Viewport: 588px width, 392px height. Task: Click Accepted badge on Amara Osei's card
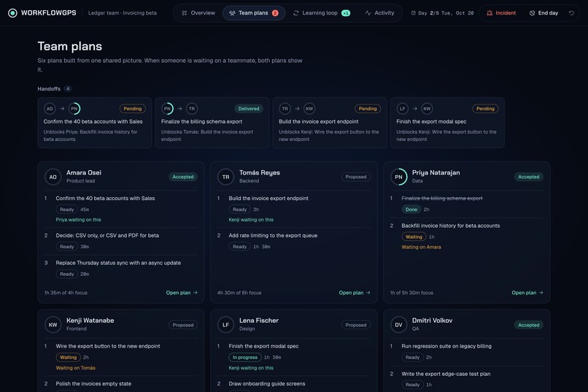point(183,177)
